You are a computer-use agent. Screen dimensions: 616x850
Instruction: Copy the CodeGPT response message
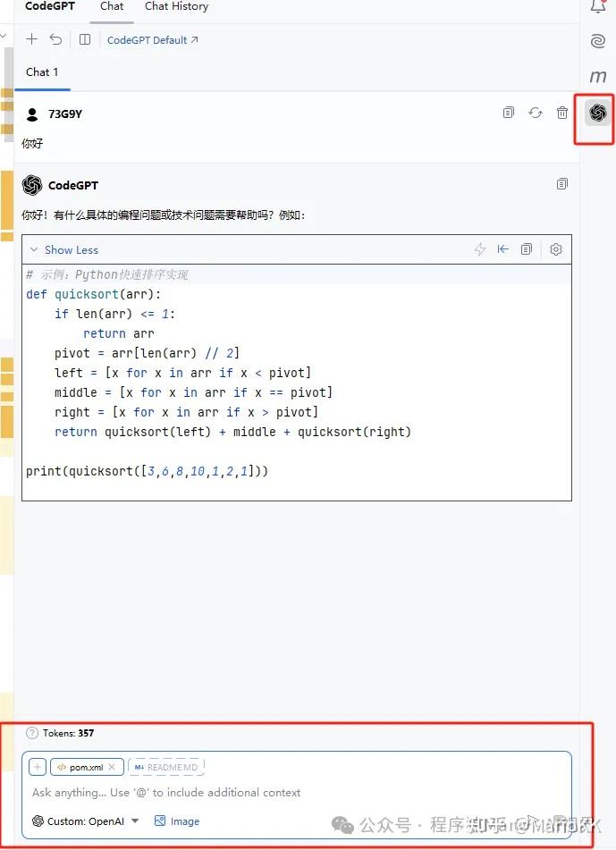click(561, 184)
